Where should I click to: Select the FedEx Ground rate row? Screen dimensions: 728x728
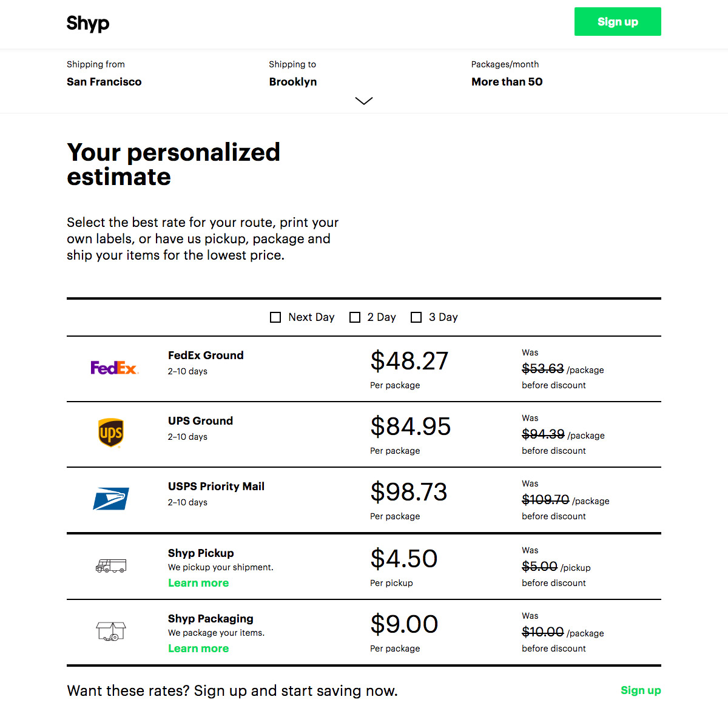click(x=364, y=369)
